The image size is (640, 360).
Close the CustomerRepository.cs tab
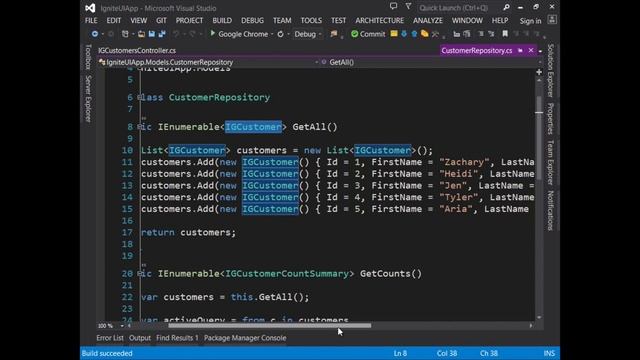pos(531,50)
